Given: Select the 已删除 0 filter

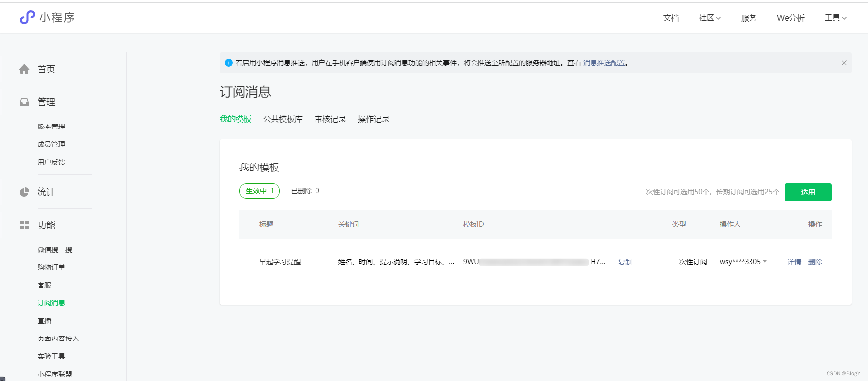Looking at the screenshot, I should tap(305, 191).
